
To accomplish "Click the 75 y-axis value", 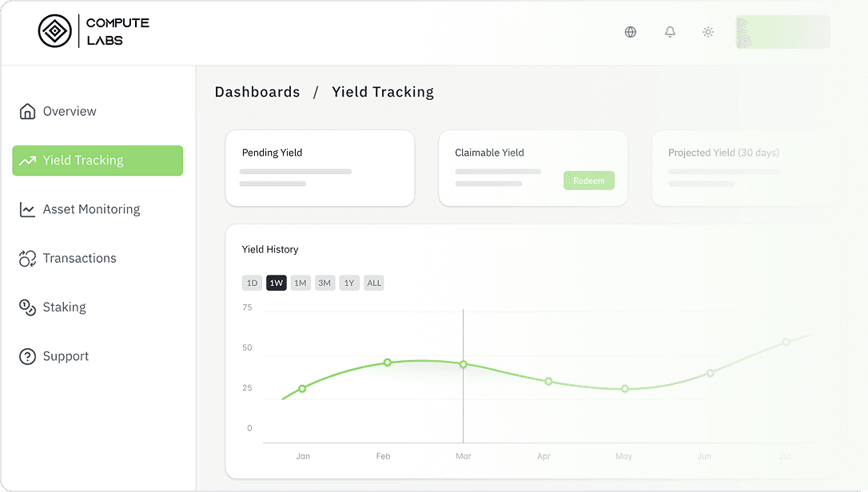I will click(x=247, y=307).
